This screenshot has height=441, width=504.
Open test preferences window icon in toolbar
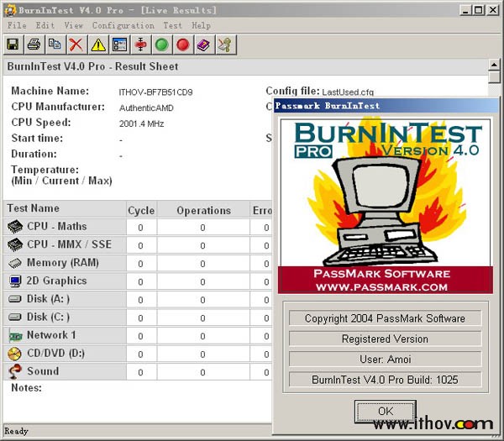pos(119,45)
